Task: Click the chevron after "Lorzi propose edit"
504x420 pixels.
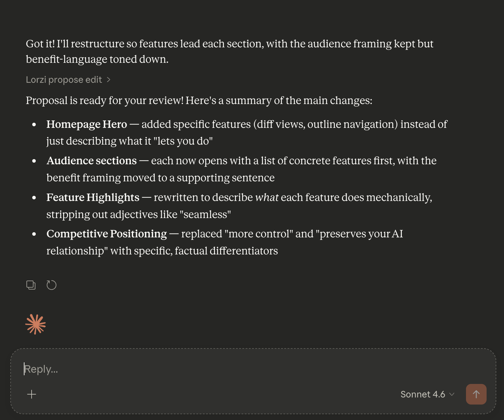Action: [x=109, y=80]
